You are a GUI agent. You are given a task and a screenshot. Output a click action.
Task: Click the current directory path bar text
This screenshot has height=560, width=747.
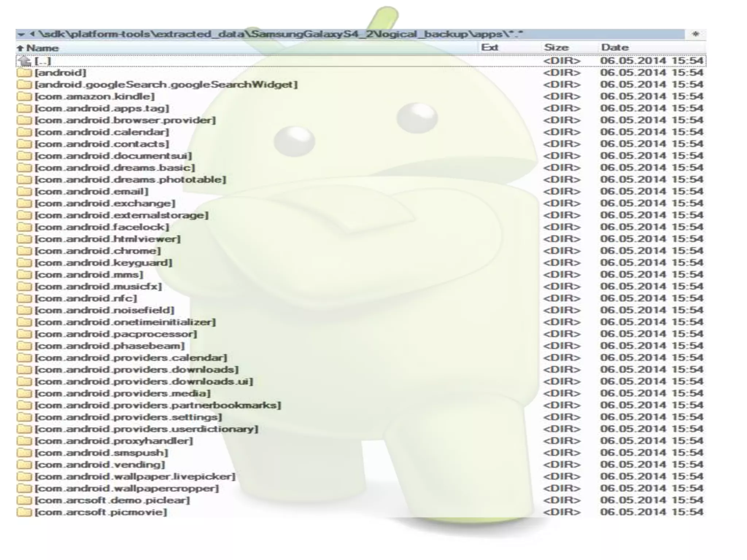281,34
